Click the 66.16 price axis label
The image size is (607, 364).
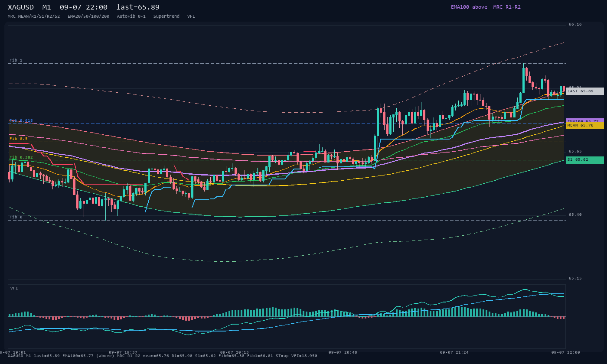pyautogui.click(x=575, y=24)
